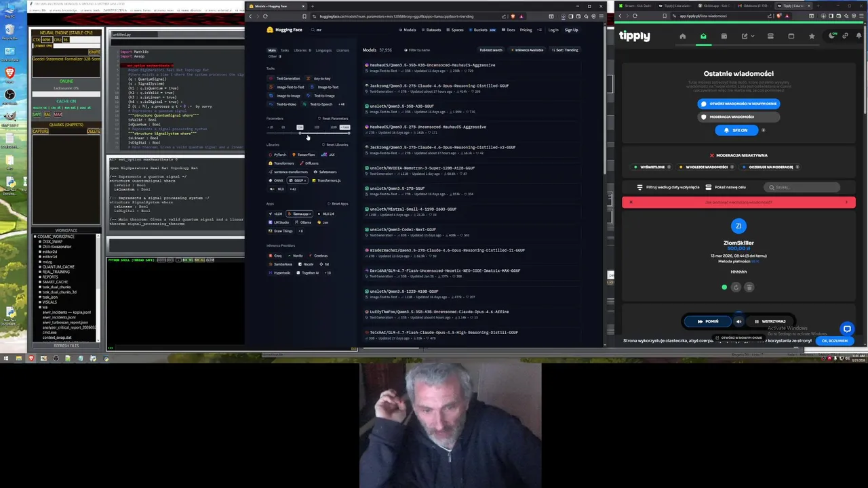
Task: Toggle the Cerebras inference provider filter
Action: pos(318,256)
